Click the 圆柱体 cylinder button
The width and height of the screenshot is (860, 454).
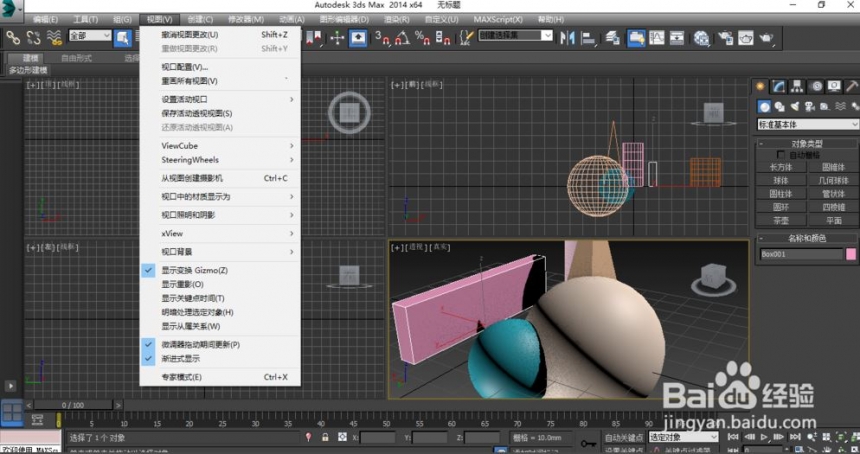[781, 194]
